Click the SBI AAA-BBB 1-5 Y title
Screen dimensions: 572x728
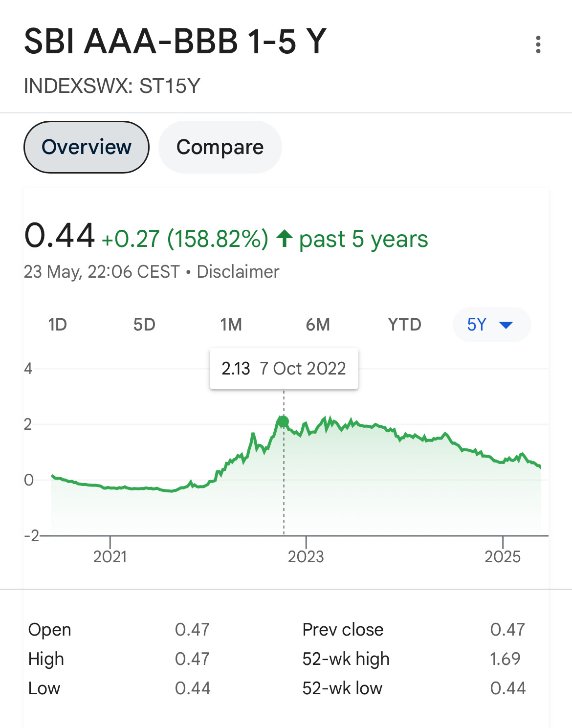pos(175,42)
